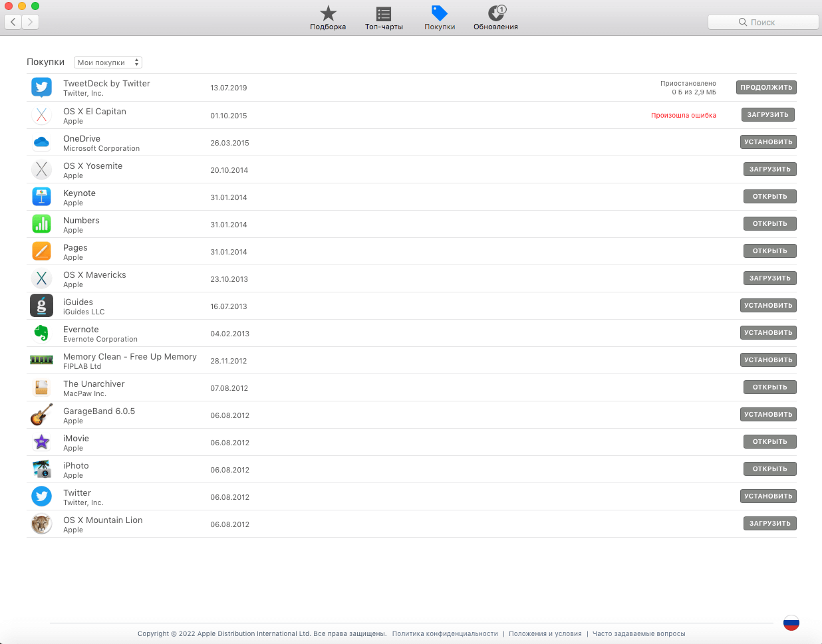Open the Мои покупки dropdown
The image size is (822, 644).
click(x=108, y=62)
